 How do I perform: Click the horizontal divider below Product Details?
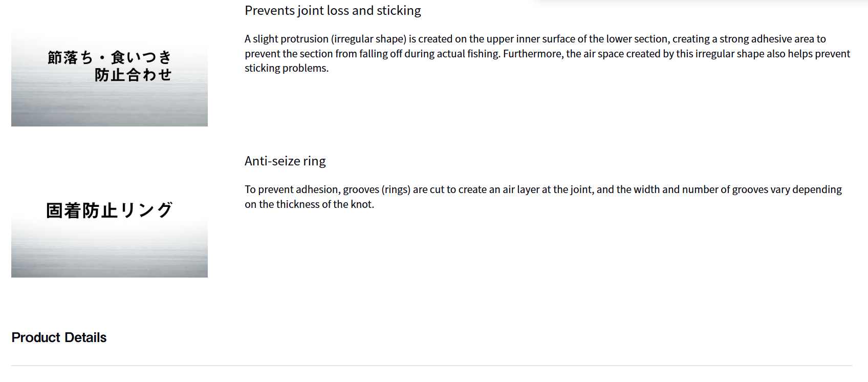[431, 366]
